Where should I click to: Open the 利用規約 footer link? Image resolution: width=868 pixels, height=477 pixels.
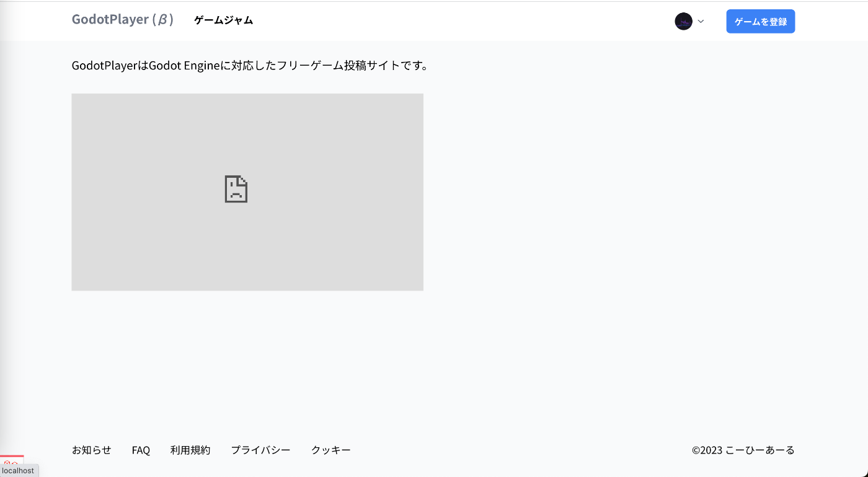point(190,450)
